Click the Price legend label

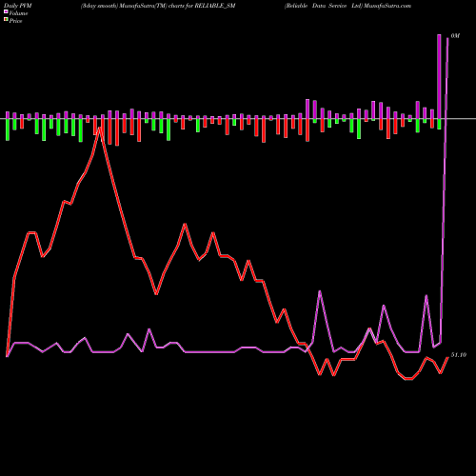coord(15,21)
